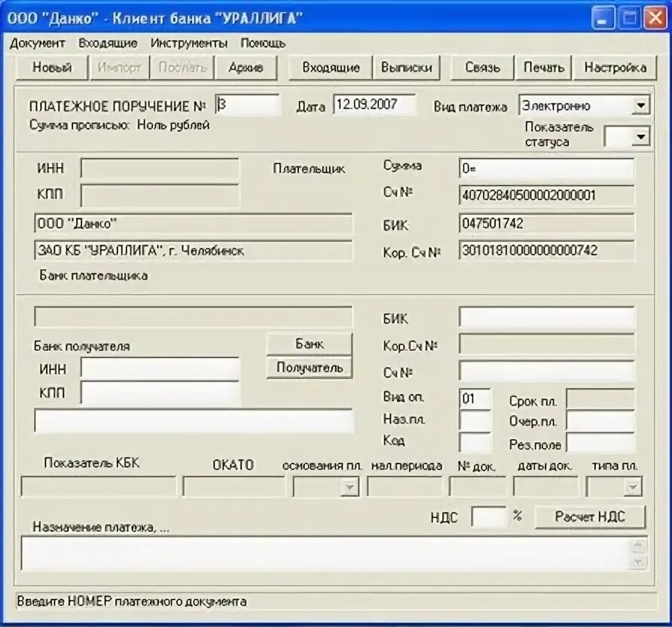The image size is (672, 627).
Task: Focus the payment order number field
Action: [x=247, y=105]
